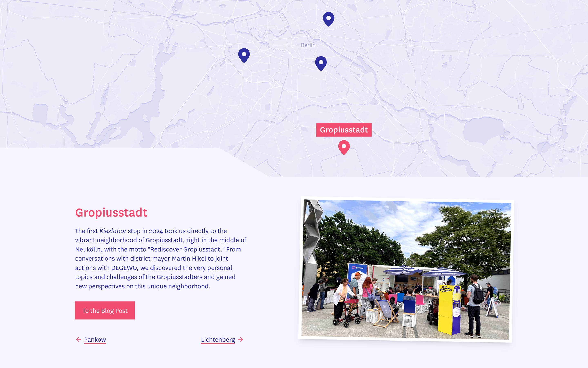
Task: Select the pink Gropiusstadt map pin
Action: tap(344, 147)
